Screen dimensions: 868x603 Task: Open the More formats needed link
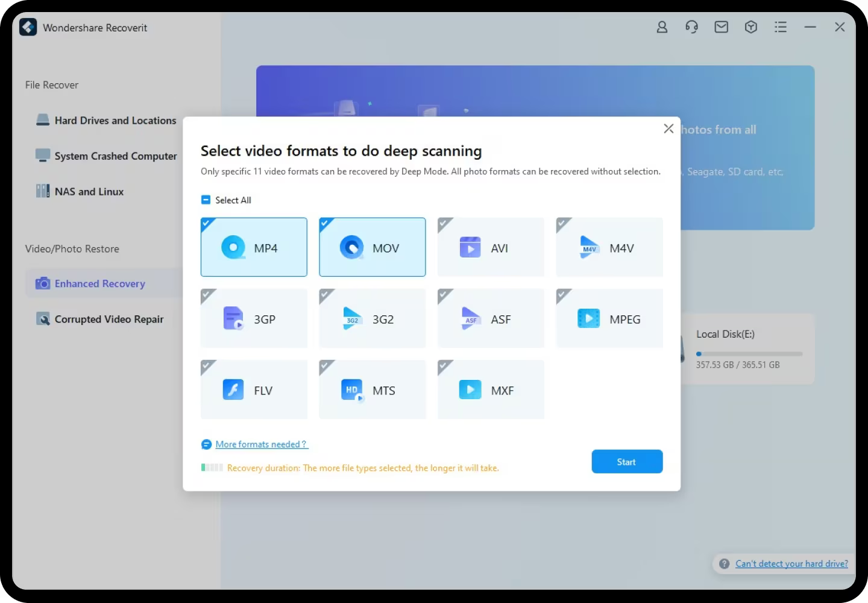(x=261, y=444)
